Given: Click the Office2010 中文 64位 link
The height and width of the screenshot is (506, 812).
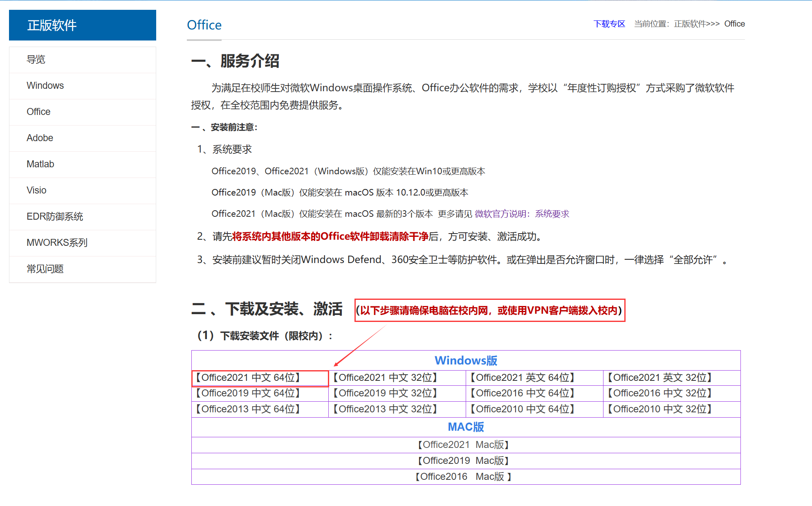Looking at the screenshot, I should tap(522, 409).
